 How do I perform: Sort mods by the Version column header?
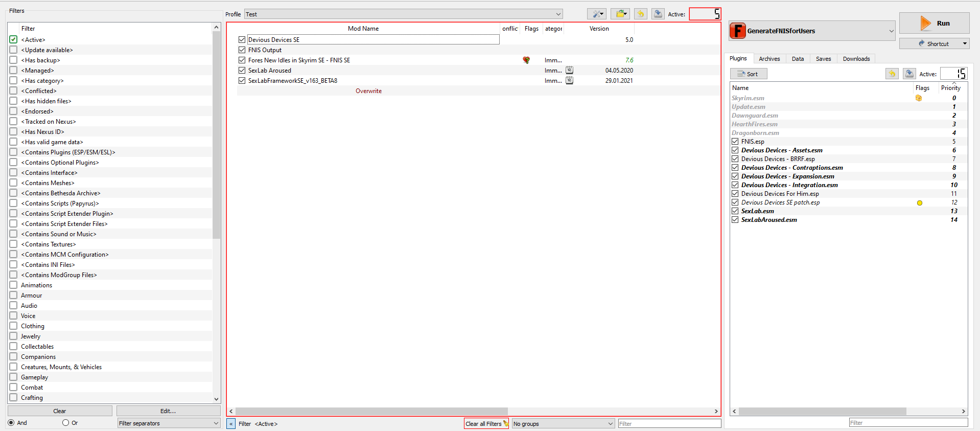pos(599,29)
